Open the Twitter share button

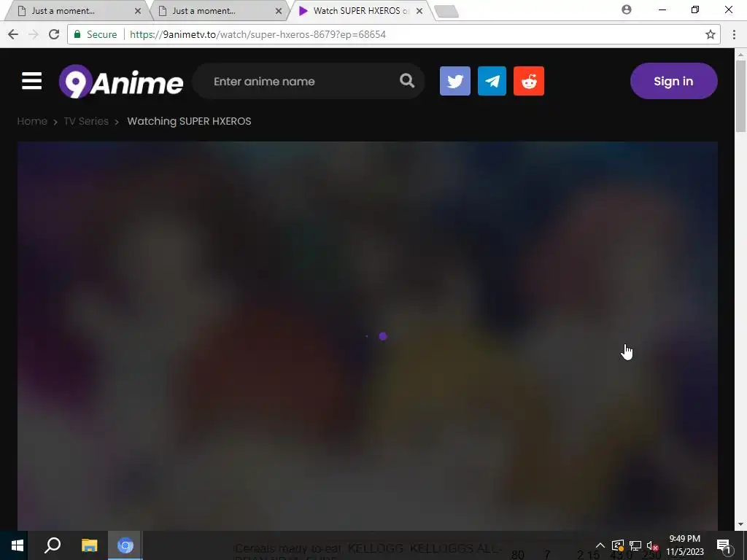pyautogui.click(x=455, y=81)
